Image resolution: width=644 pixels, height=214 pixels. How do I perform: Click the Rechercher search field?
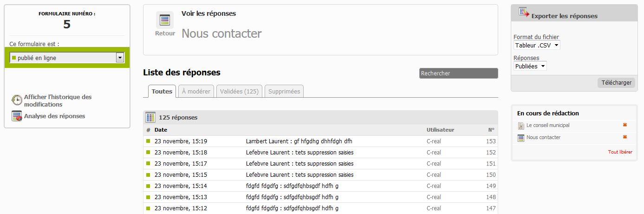[x=458, y=73]
